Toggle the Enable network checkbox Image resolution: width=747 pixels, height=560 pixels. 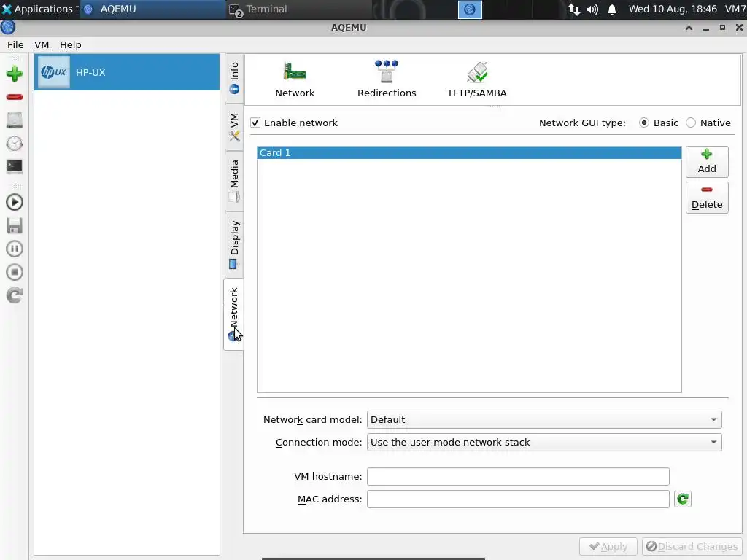tap(255, 122)
